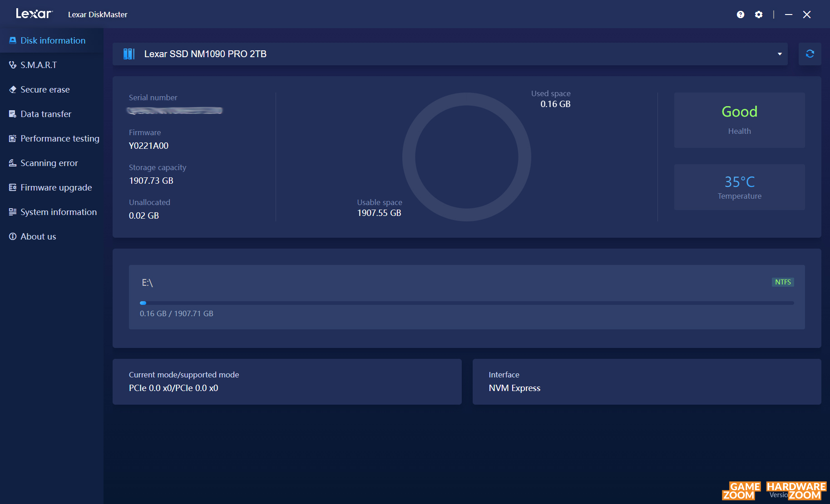Image resolution: width=830 pixels, height=504 pixels.
Task: Click the About us info icon
Action: [x=13, y=236]
